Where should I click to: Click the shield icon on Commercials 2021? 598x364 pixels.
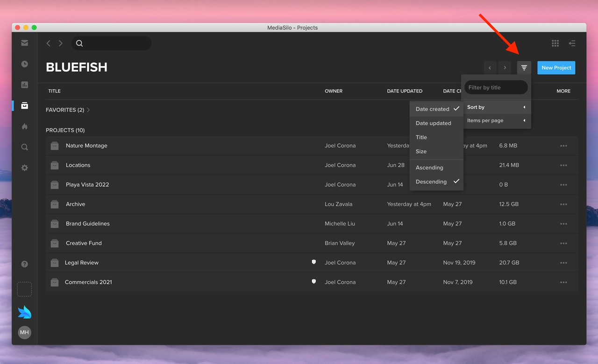tap(314, 282)
